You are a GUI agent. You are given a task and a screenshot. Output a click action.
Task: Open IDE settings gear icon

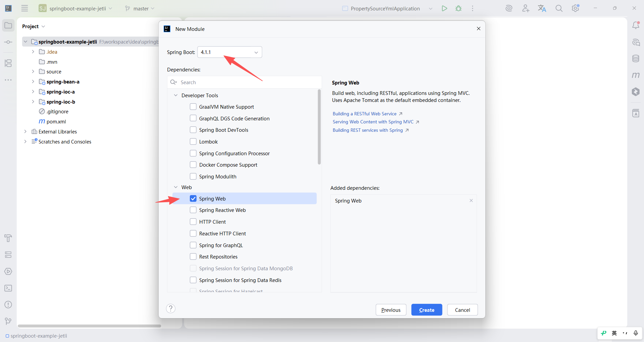point(576,8)
